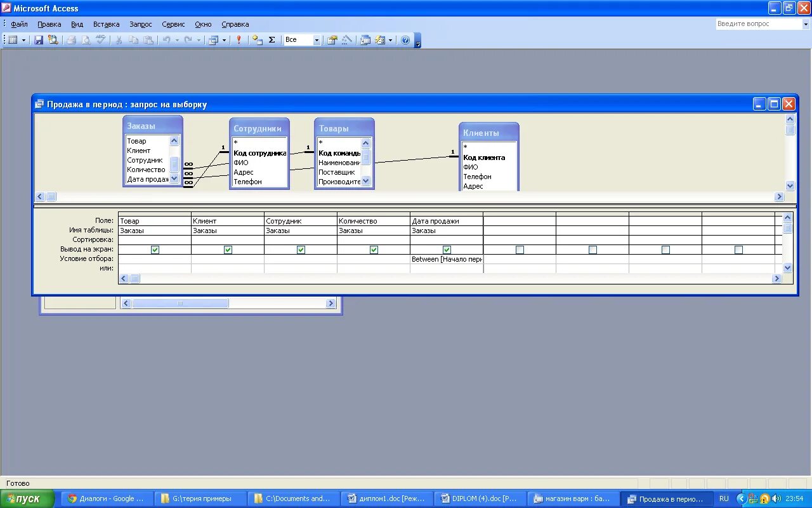Open Microsoft Access Help icon
The height and width of the screenshot is (508, 812).
pos(405,40)
